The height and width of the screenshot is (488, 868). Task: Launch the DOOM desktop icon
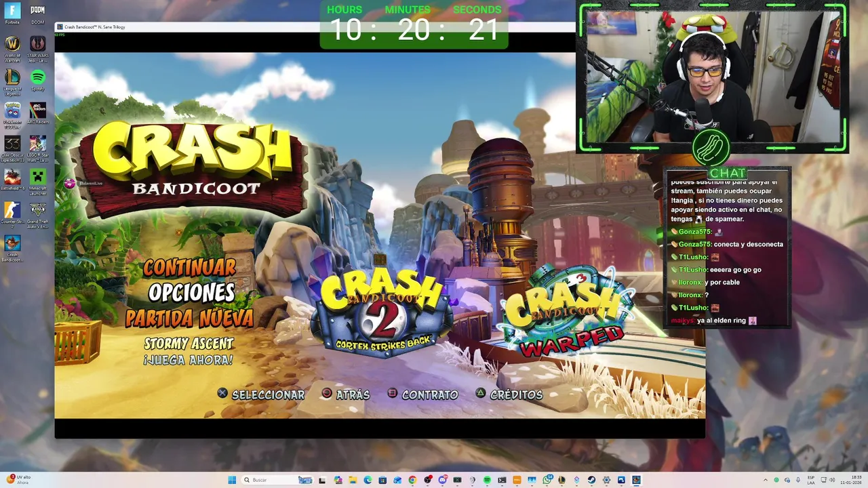tap(37, 14)
